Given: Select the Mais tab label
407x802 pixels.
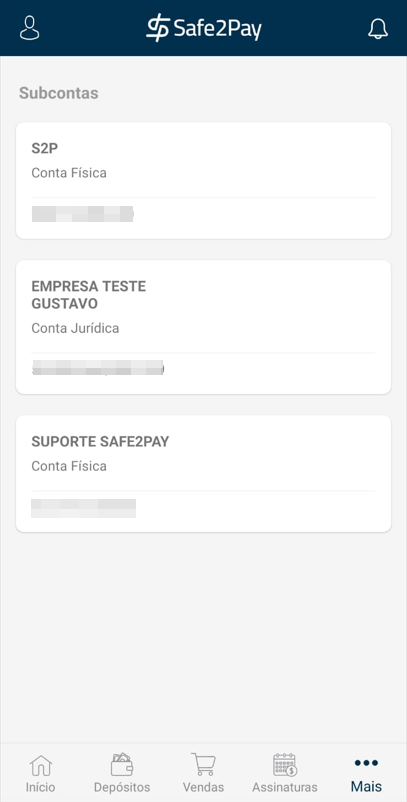Looking at the screenshot, I should pos(366,787).
